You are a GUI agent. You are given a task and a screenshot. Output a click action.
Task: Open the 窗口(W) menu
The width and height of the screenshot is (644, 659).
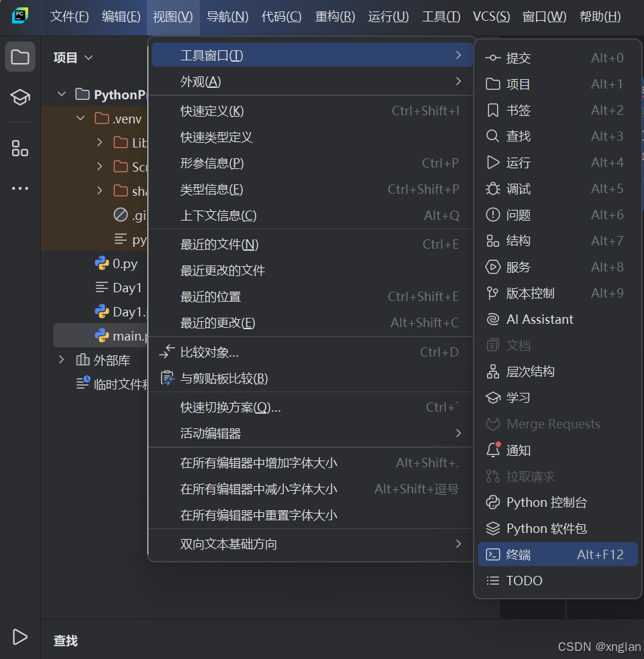coord(544,16)
